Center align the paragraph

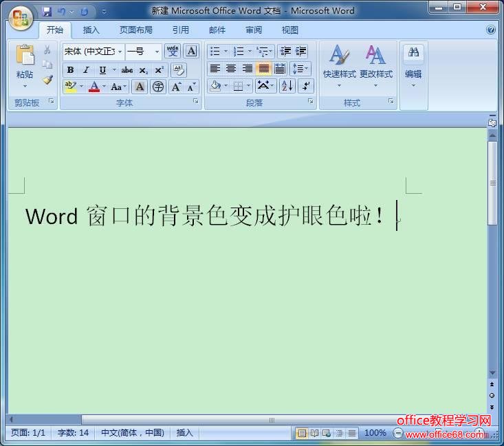[231, 69]
